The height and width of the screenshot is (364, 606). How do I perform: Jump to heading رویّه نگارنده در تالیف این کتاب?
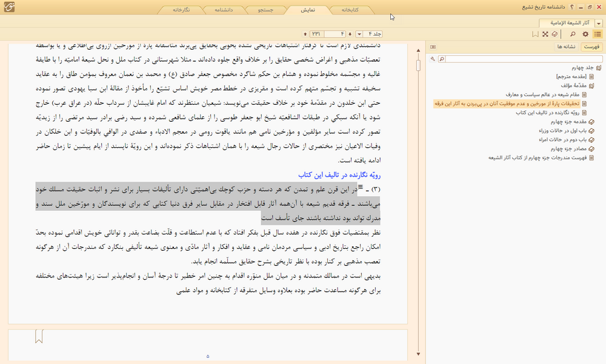pyautogui.click(x=339, y=175)
